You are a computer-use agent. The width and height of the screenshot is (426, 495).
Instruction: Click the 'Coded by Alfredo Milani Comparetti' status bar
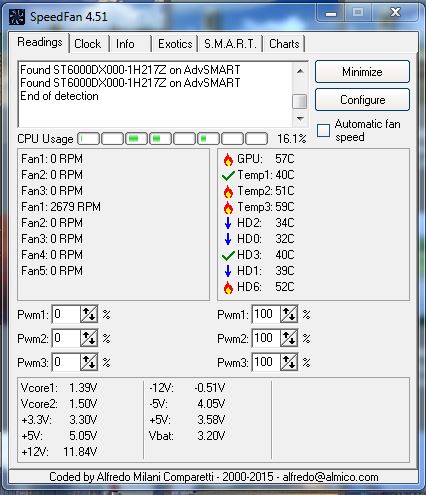pyautogui.click(x=213, y=477)
